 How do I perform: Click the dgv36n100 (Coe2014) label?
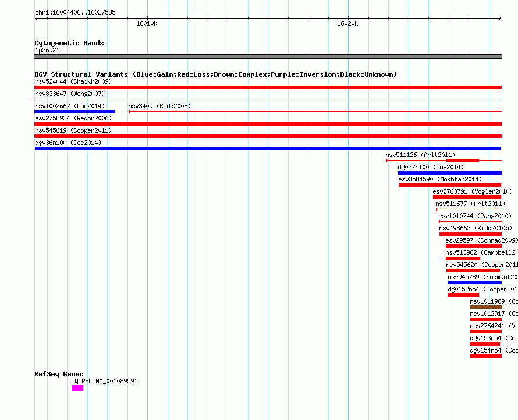[x=68, y=143]
